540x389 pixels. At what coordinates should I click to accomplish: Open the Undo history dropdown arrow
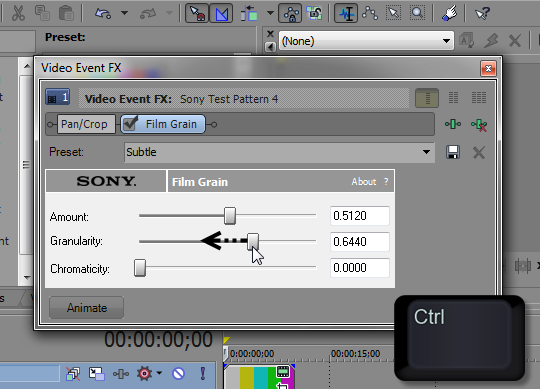(x=124, y=13)
